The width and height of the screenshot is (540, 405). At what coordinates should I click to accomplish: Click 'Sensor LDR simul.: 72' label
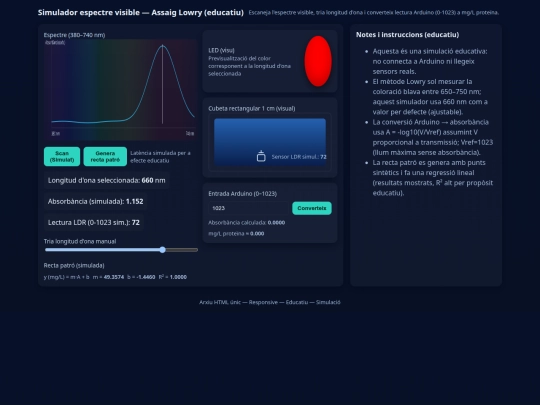click(299, 157)
